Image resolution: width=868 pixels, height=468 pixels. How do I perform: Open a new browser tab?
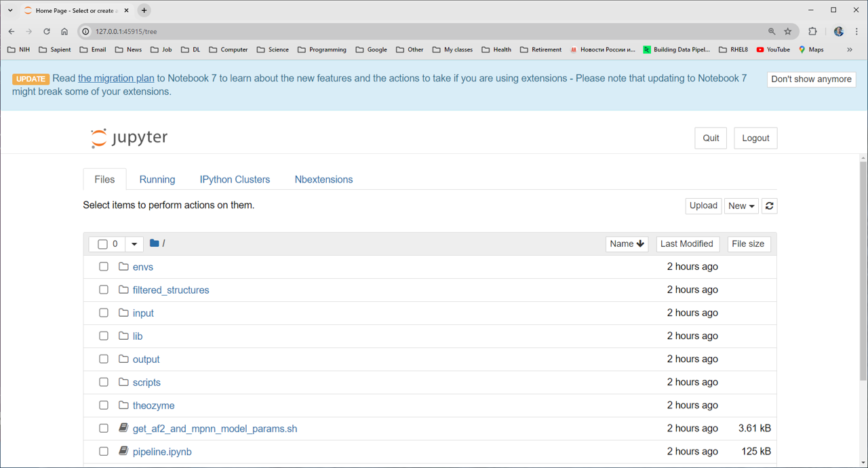(x=144, y=10)
